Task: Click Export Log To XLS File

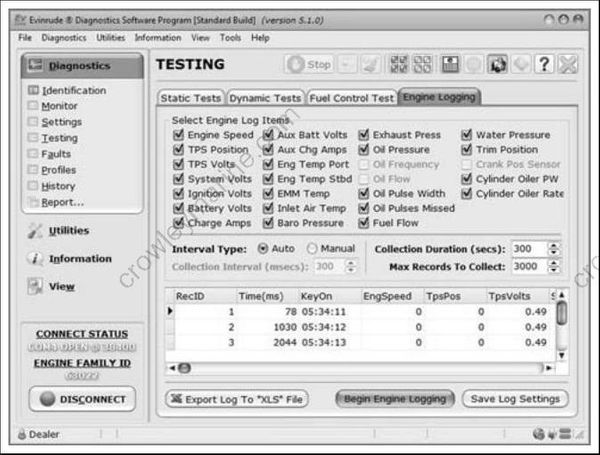Action: tap(237, 399)
